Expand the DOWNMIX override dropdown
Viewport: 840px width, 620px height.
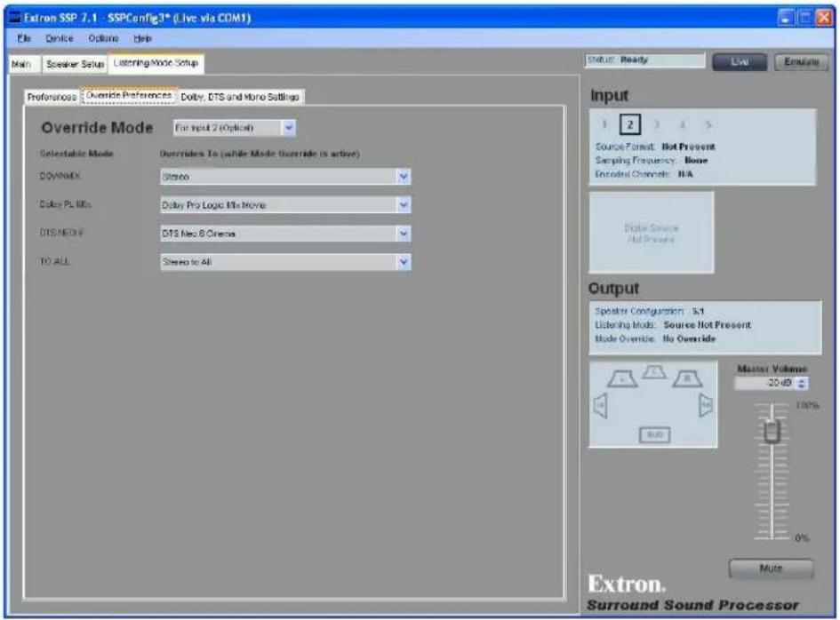tap(404, 176)
